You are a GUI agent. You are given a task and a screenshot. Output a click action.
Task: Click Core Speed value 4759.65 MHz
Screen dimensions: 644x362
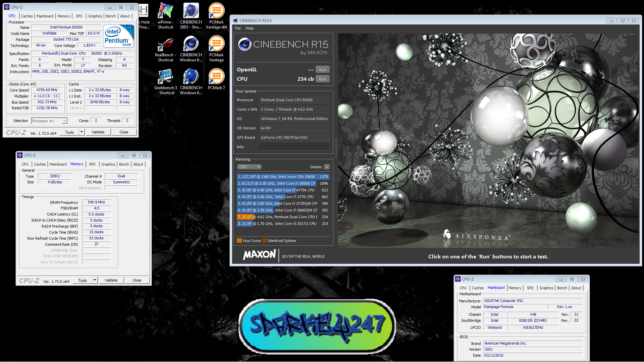pyautogui.click(x=47, y=90)
